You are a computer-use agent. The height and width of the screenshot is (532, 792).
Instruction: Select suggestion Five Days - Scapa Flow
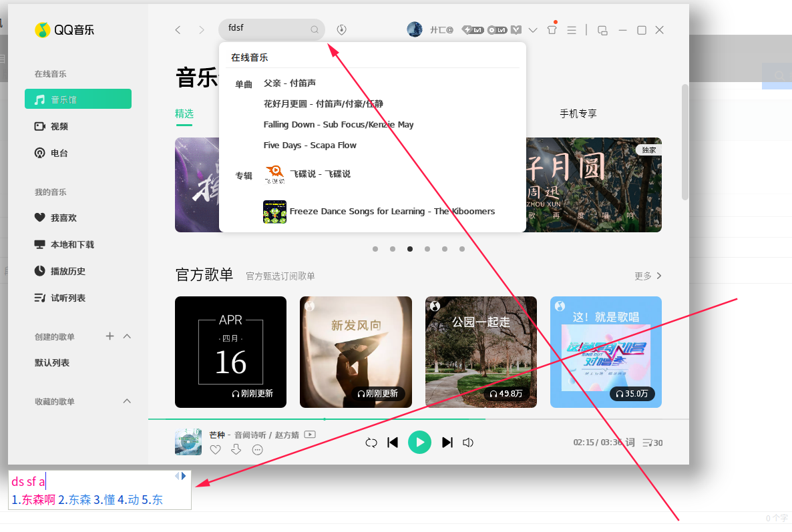310,145
